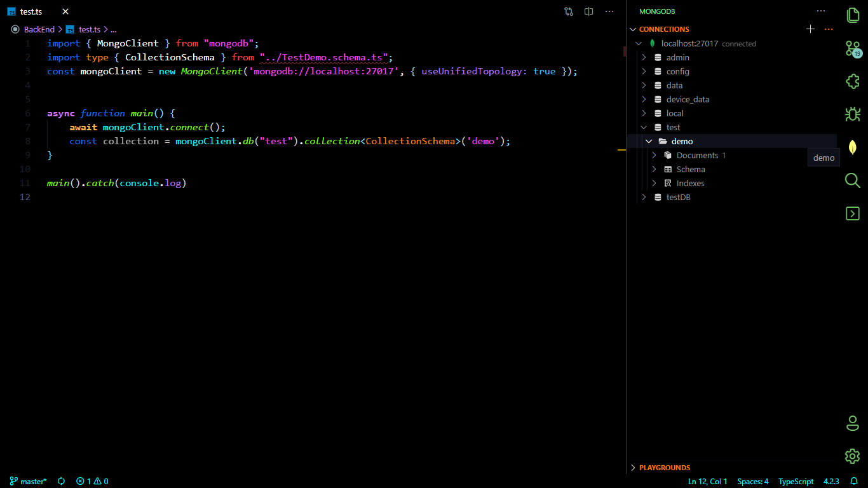
Task: Open the Search view
Action: pyautogui.click(x=853, y=180)
